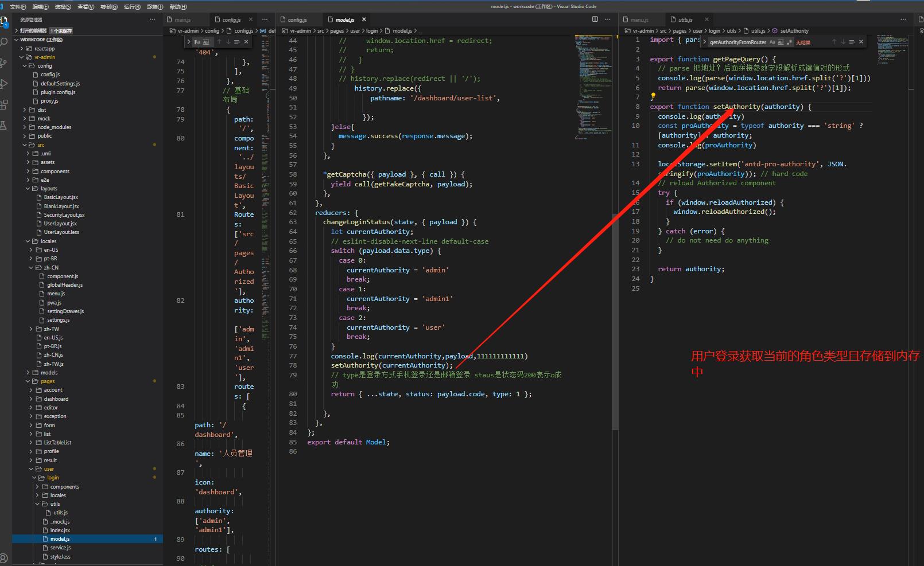
Task: Close the utils.js tab
Action: 706,19
